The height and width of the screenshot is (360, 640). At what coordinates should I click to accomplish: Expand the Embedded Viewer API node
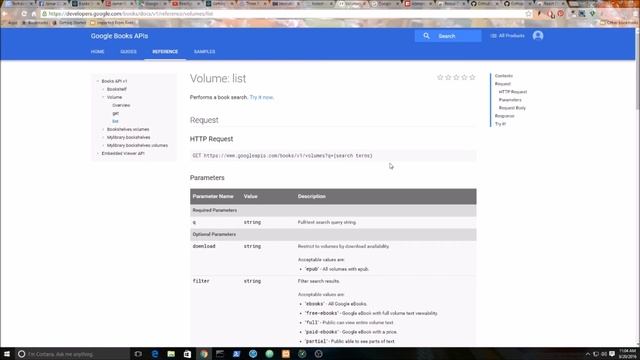click(x=98, y=153)
